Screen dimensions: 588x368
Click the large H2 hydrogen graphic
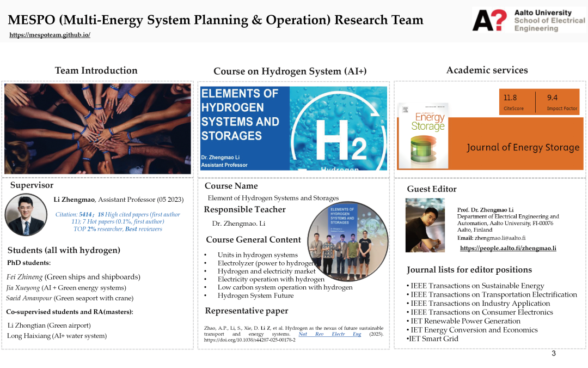[x=338, y=129]
